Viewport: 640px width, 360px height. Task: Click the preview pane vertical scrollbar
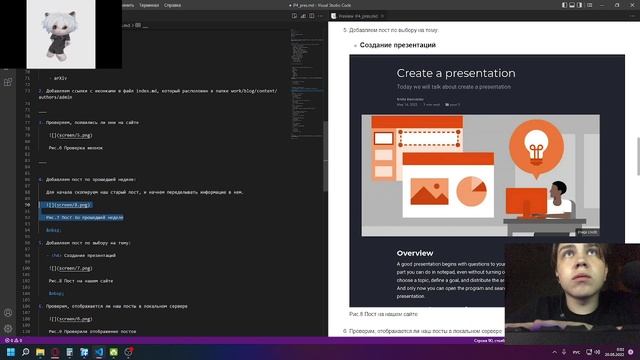[x=638, y=156]
